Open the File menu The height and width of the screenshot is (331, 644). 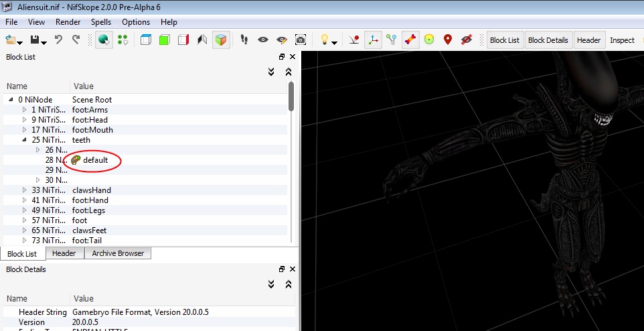(x=11, y=22)
